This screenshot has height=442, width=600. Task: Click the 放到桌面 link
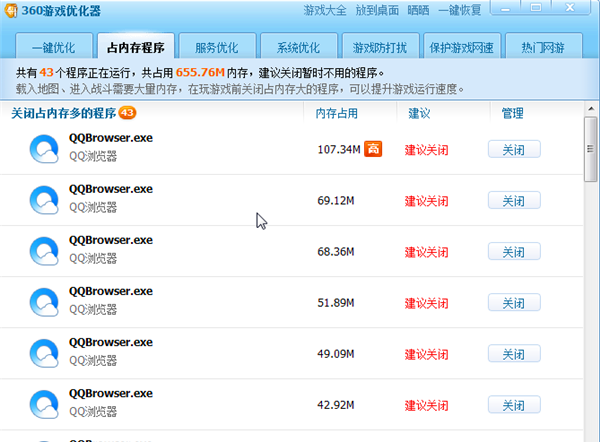click(x=377, y=10)
